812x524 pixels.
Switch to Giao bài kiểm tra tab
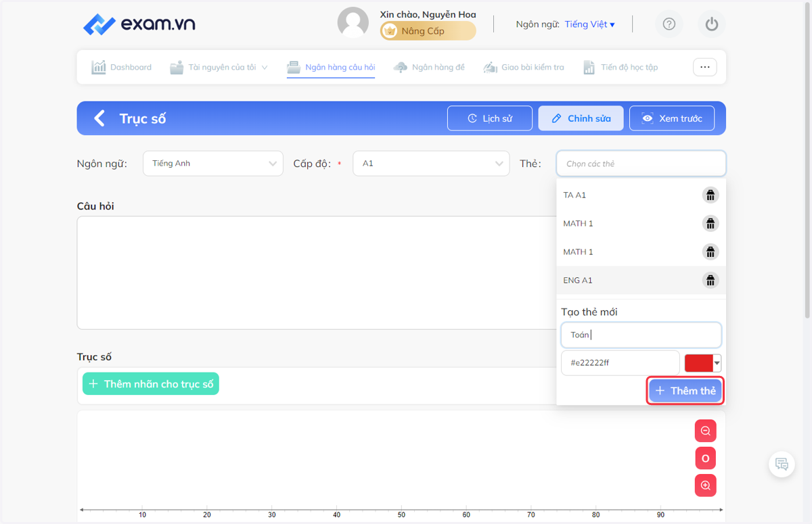click(524, 67)
